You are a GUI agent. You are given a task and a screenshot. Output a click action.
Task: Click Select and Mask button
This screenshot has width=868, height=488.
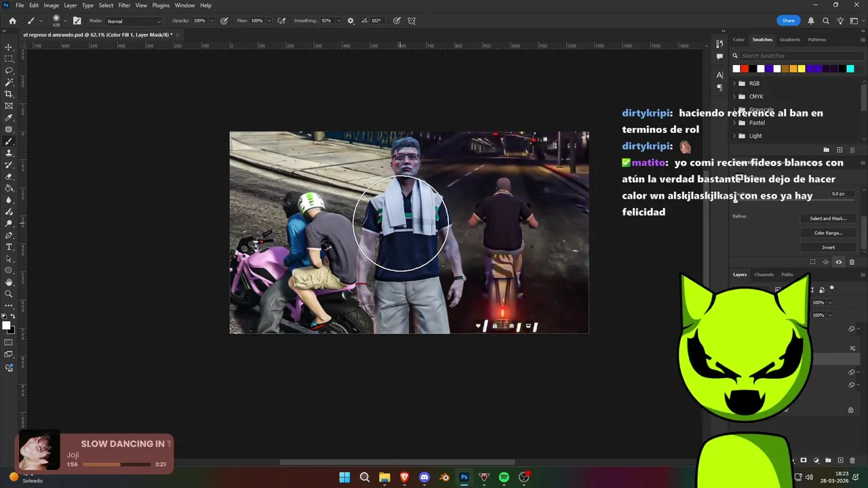pos(828,218)
